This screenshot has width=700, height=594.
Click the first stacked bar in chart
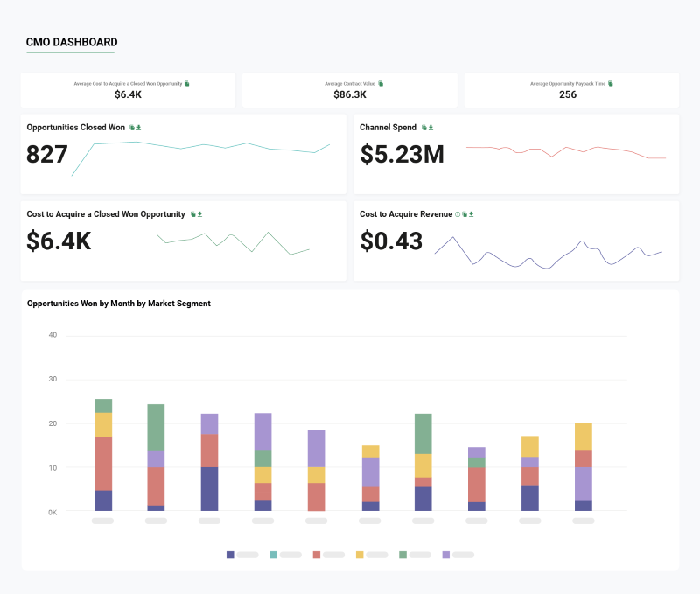(x=103, y=455)
